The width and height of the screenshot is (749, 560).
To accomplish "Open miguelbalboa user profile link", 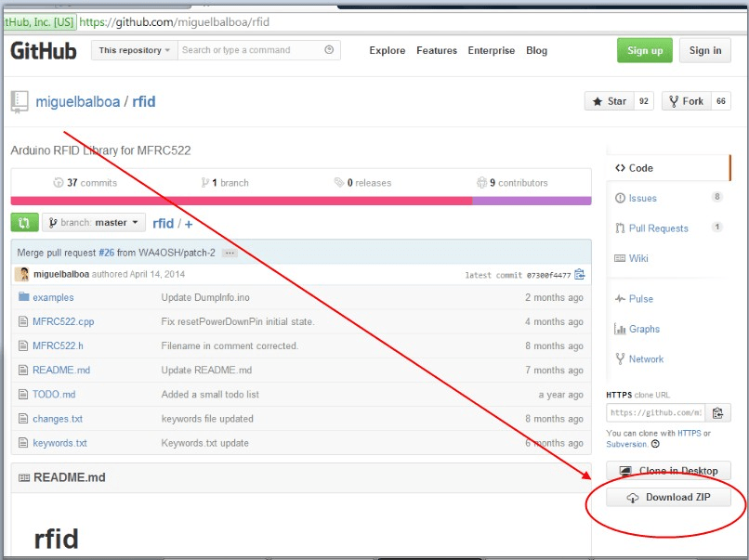I will point(78,101).
